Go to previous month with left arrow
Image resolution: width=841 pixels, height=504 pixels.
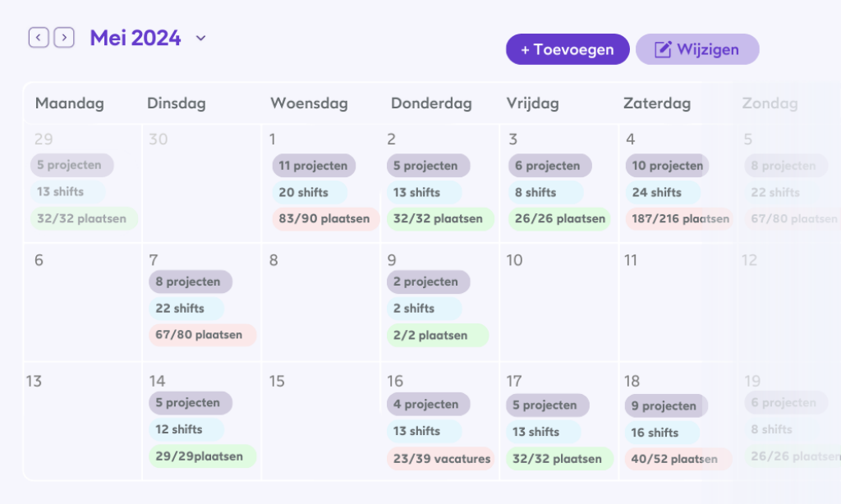[x=39, y=38]
